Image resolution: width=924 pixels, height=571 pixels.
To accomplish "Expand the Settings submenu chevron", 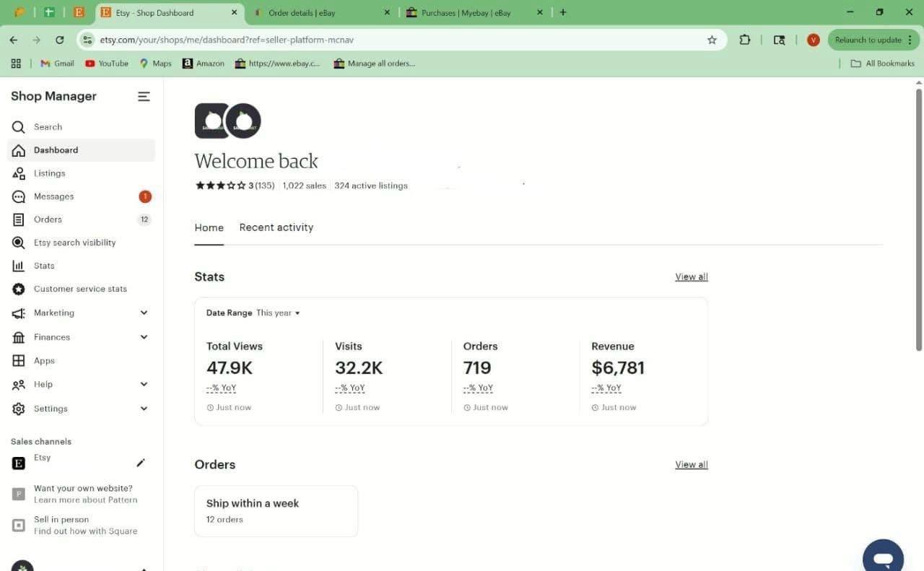I will point(144,409).
